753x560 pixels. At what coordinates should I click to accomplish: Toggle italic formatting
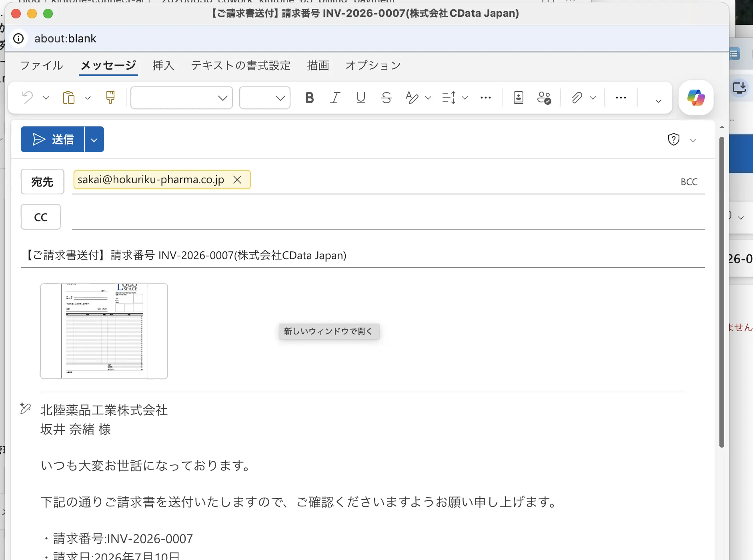(335, 98)
